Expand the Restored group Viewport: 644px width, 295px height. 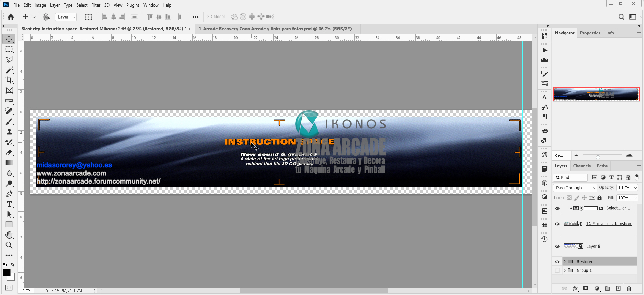pyautogui.click(x=565, y=262)
